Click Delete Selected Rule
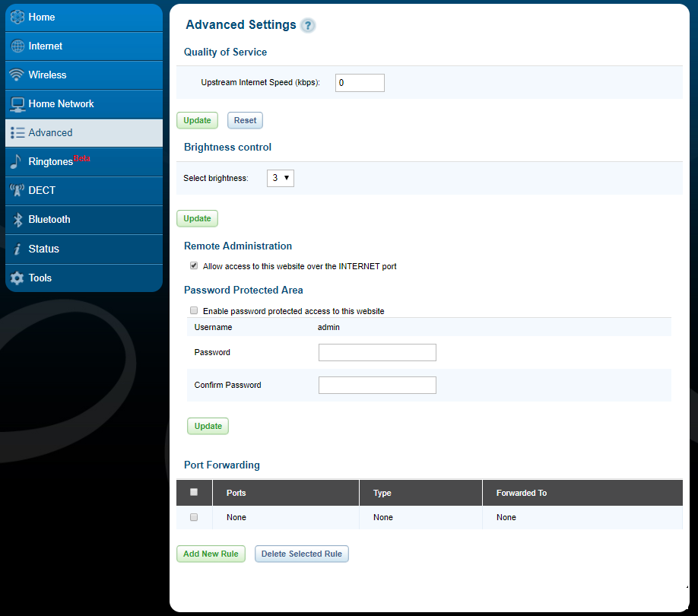This screenshot has height=616, width=698. (x=301, y=554)
